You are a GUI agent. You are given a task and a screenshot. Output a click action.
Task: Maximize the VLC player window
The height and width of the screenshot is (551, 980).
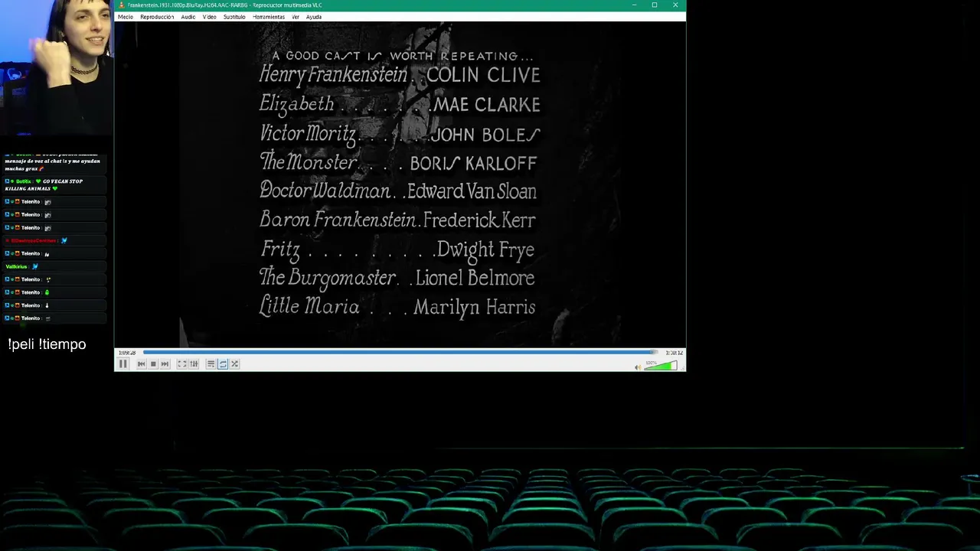[x=655, y=5]
